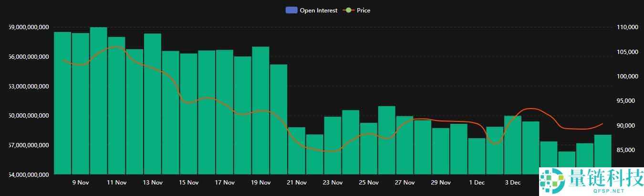Image resolution: width=644 pixels, height=196 pixels.
Task: Click the 15 Nov x-axis date label
Action: 189,183
